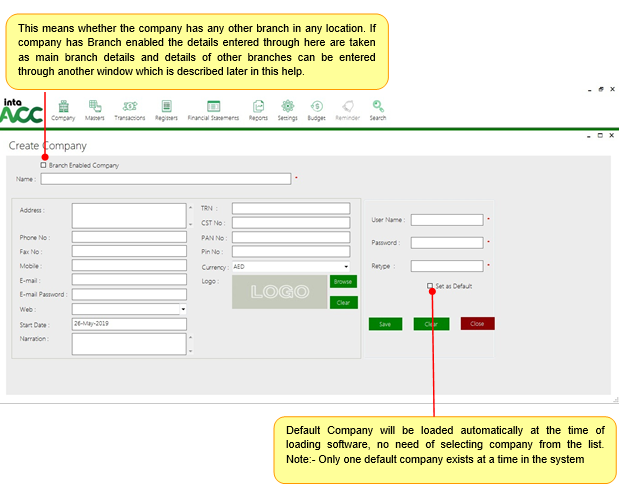Click the User Name text field
Screen dimensions: 619x499
[x=446, y=219]
